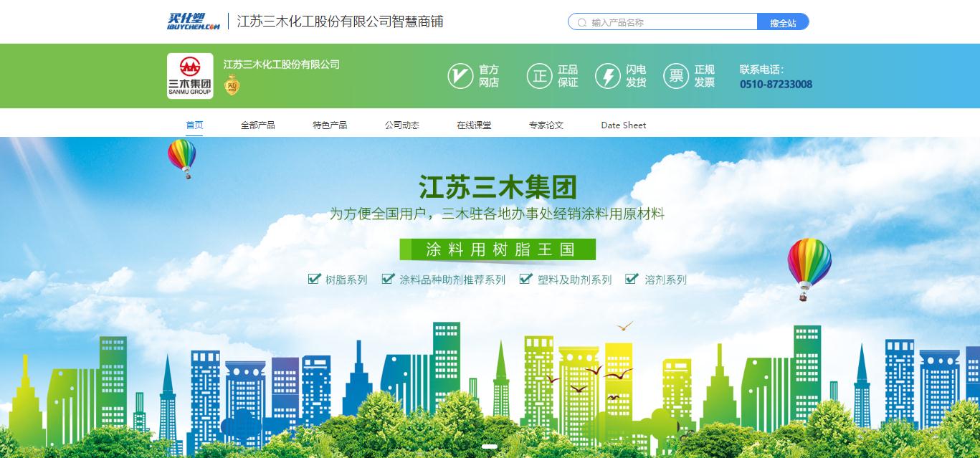Click the phone number 0510-87233008
980x458 pixels.
(x=776, y=84)
